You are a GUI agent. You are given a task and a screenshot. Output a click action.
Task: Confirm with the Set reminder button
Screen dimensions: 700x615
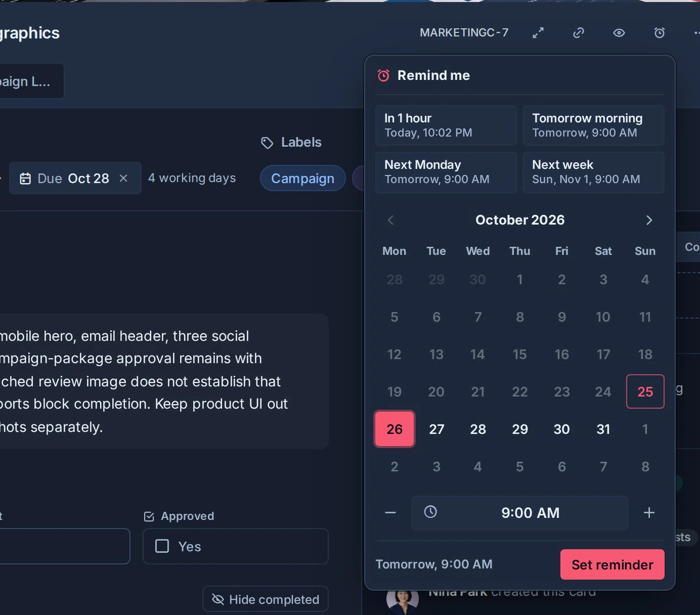(613, 564)
